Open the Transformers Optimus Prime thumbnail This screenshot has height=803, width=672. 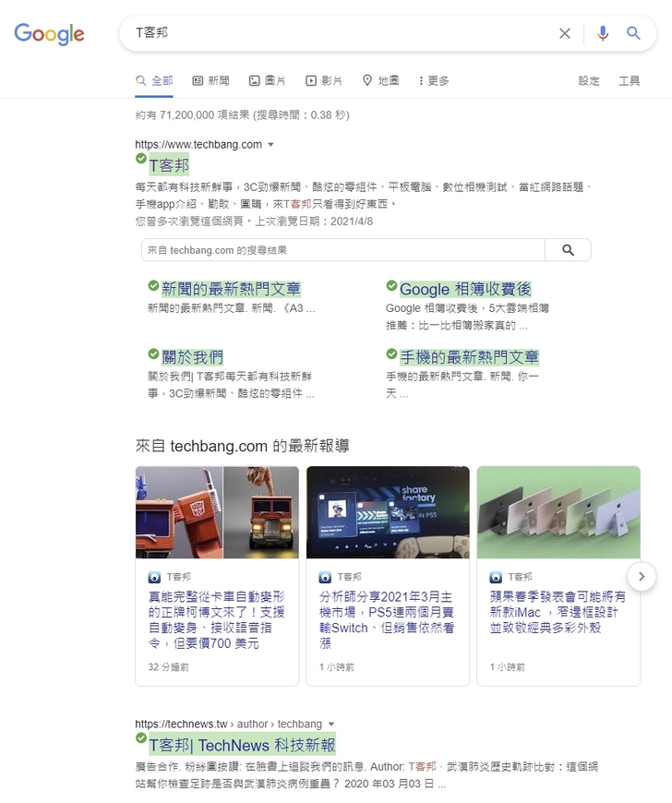[x=217, y=512]
